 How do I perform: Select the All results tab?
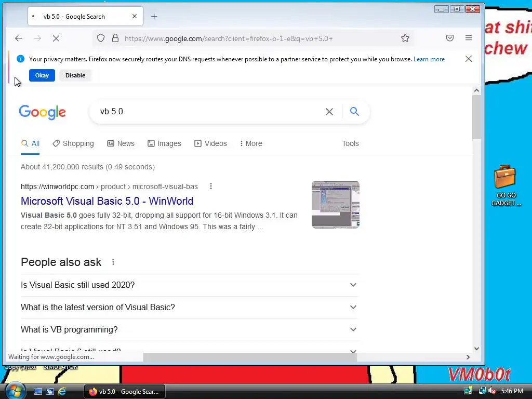coord(30,143)
